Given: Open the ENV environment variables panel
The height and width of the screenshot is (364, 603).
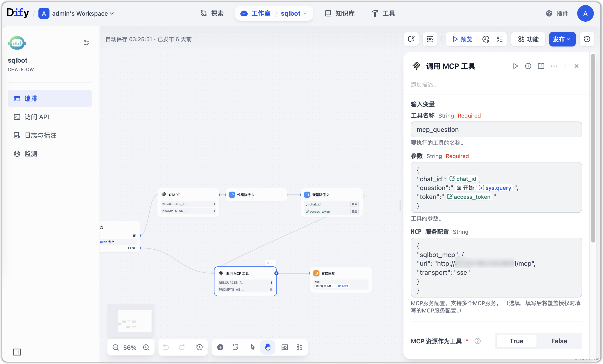Looking at the screenshot, I should click(x=430, y=39).
